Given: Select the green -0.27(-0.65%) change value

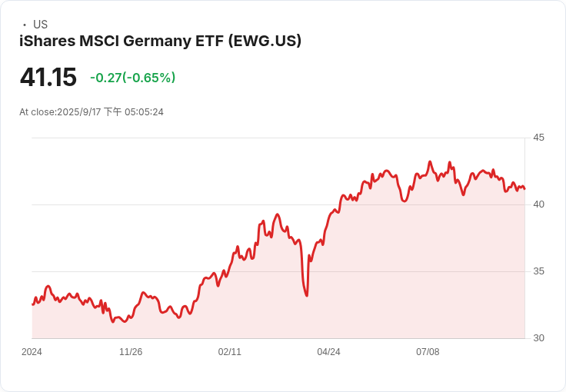Looking at the screenshot, I should pyautogui.click(x=132, y=78).
